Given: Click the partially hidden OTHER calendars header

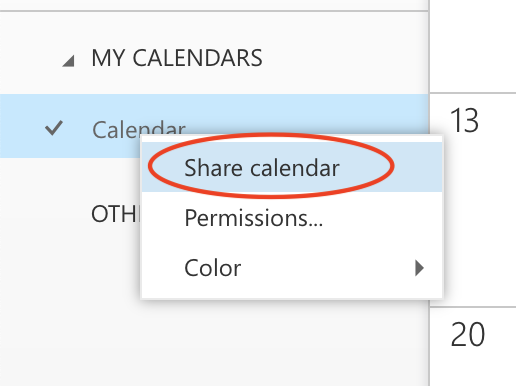Looking at the screenshot, I should pyautogui.click(x=115, y=214).
